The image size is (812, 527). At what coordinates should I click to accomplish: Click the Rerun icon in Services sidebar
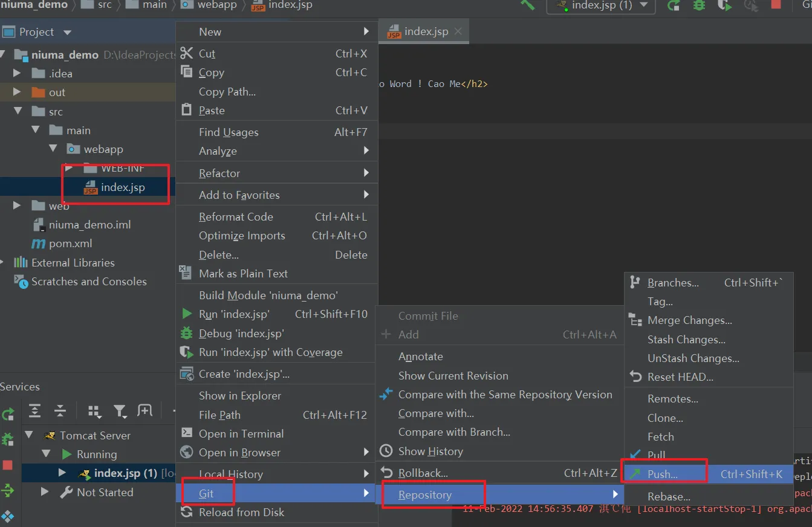click(8, 414)
